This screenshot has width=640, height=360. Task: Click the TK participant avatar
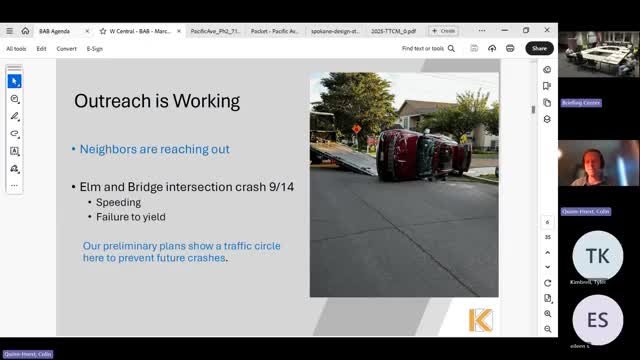tap(598, 256)
